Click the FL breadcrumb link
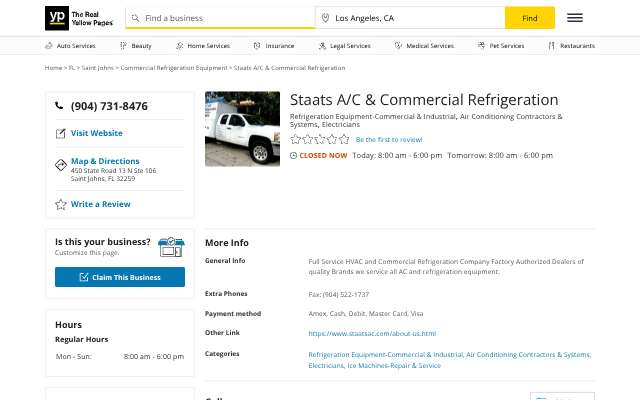This screenshot has width=640, height=400. point(72,68)
